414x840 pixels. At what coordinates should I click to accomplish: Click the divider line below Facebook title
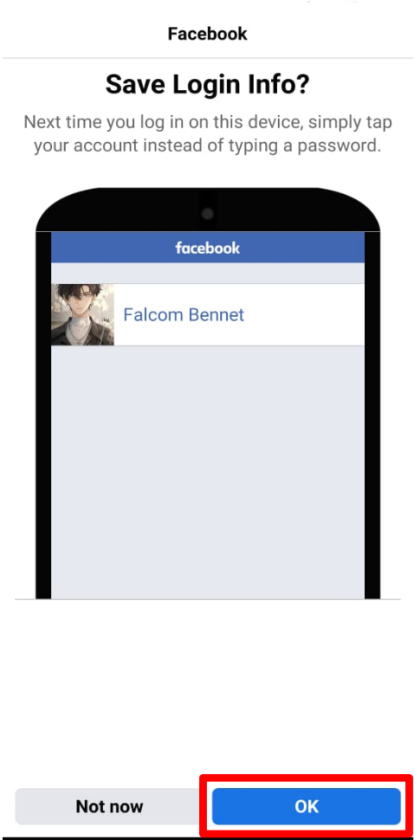[x=208, y=57]
